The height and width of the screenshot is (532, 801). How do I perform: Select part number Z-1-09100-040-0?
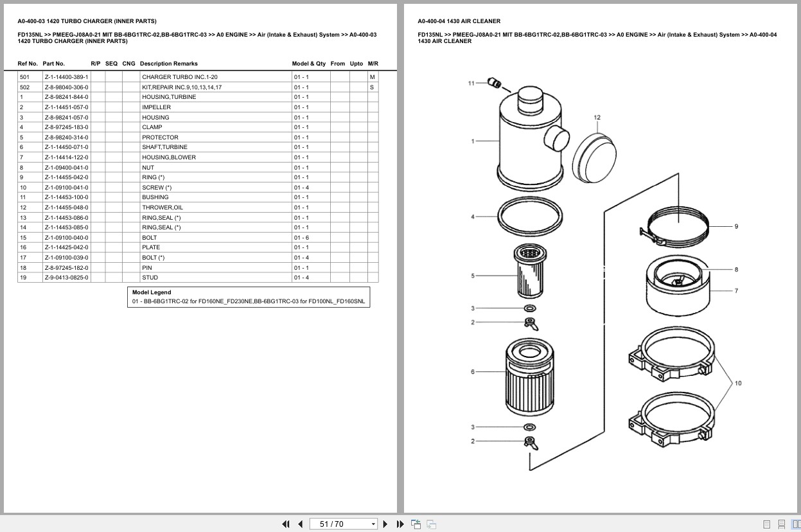tap(67, 238)
